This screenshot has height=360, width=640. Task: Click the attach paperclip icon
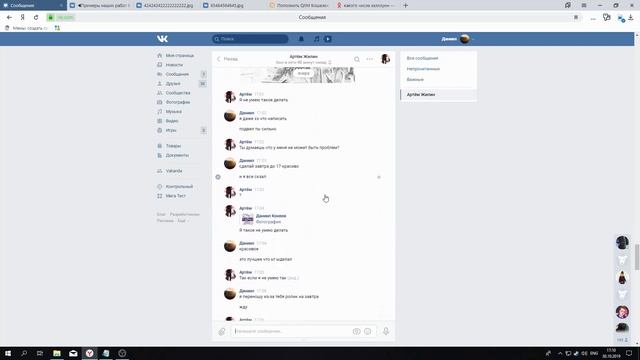pyautogui.click(x=222, y=331)
